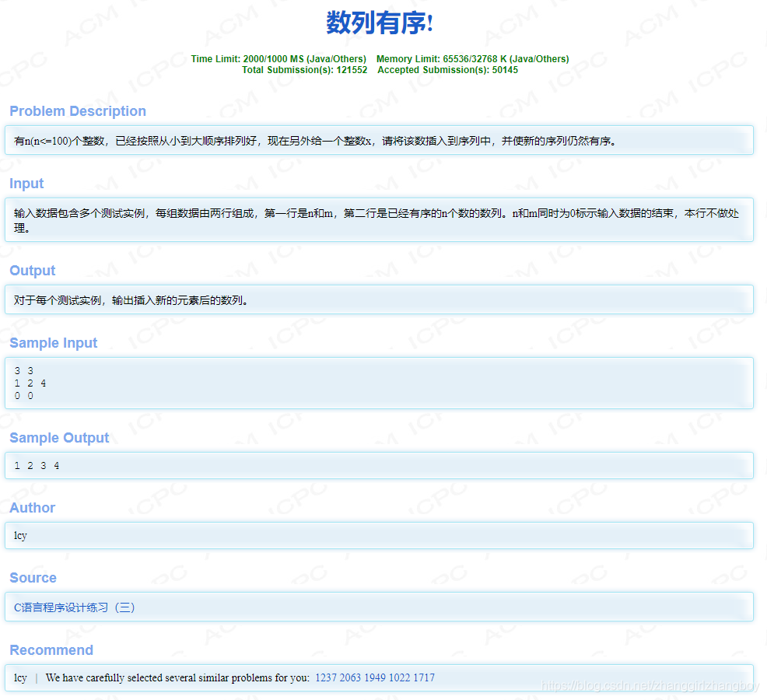Select the Sample Input text box

380,383
